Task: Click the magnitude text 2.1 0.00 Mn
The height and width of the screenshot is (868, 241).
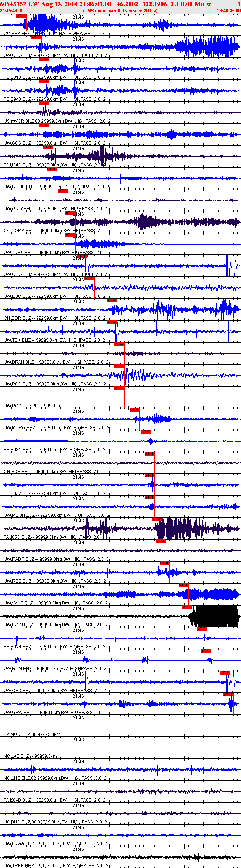Action: pos(187,4)
